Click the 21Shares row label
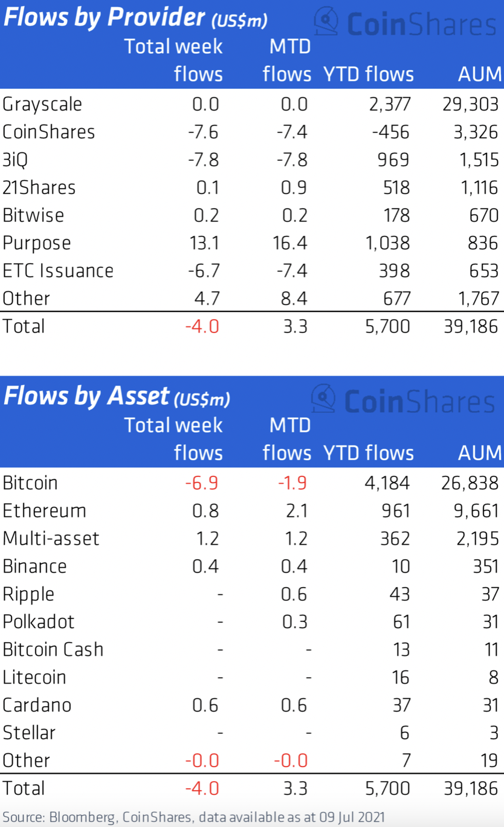The image size is (504, 827). 39,187
